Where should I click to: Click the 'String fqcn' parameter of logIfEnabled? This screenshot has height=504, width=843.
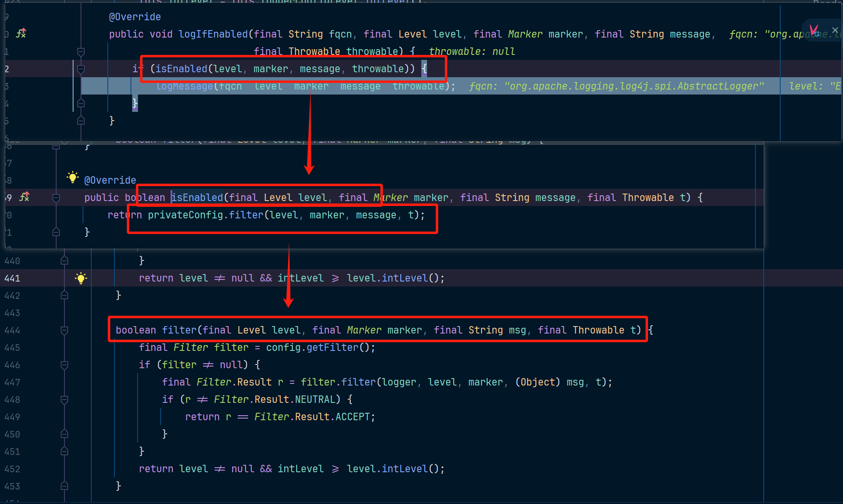(320, 34)
